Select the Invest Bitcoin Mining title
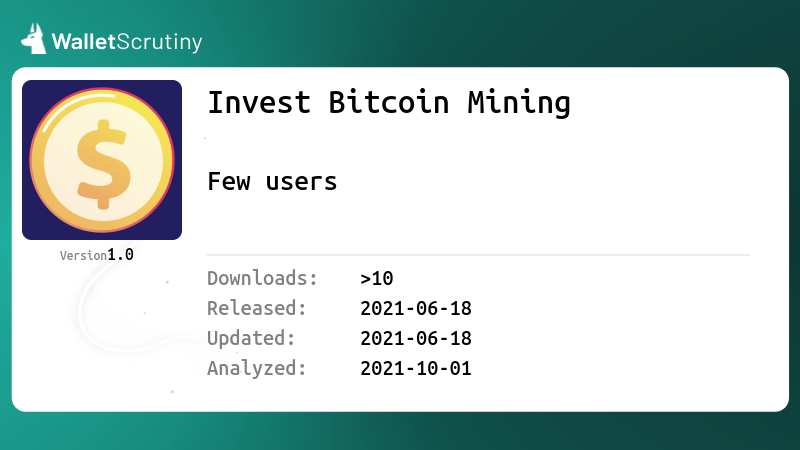Screen dimensions: 800x450 click(x=389, y=103)
